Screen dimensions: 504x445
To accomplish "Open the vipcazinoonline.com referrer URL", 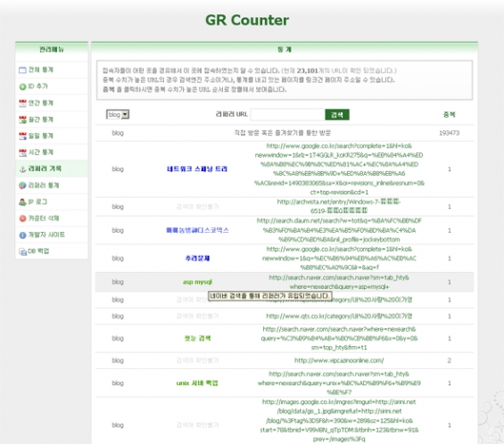I will [339, 360].
